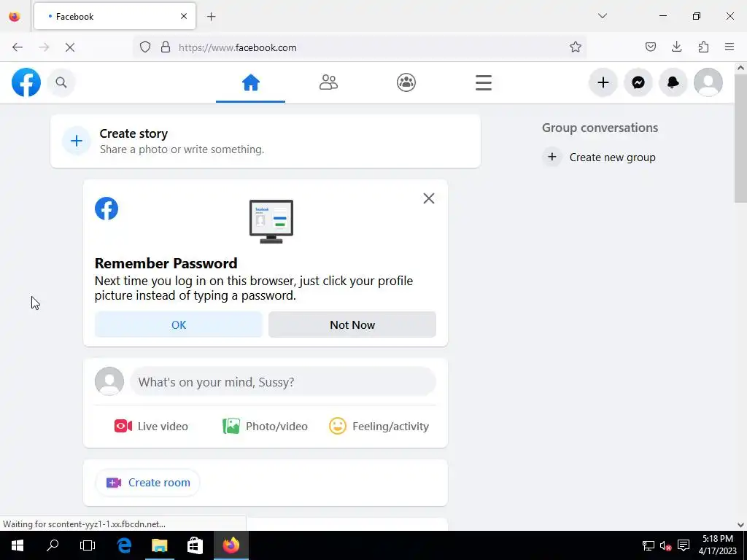This screenshot has width=747, height=560.
Task: Go to Home feed tab
Action: 251,83
